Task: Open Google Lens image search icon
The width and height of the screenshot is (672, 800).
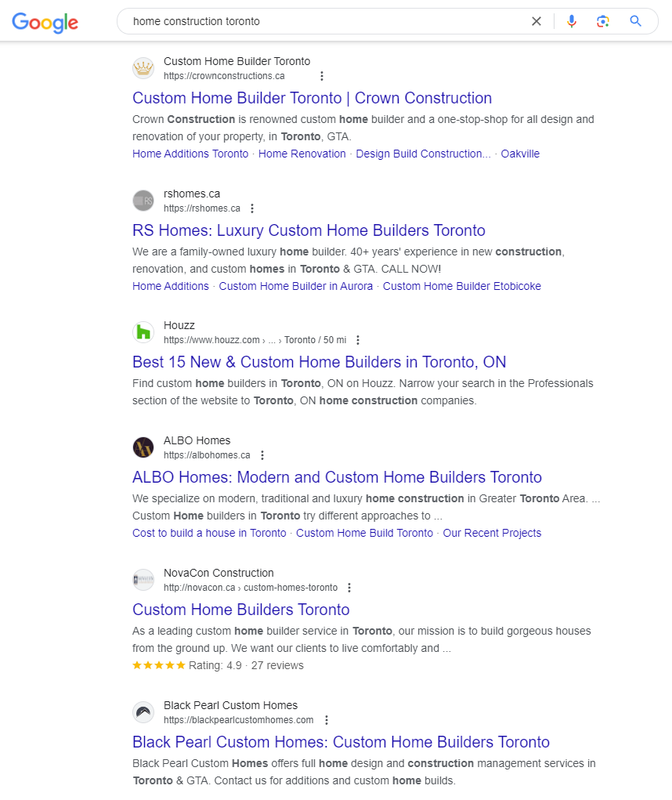Action: click(x=603, y=21)
